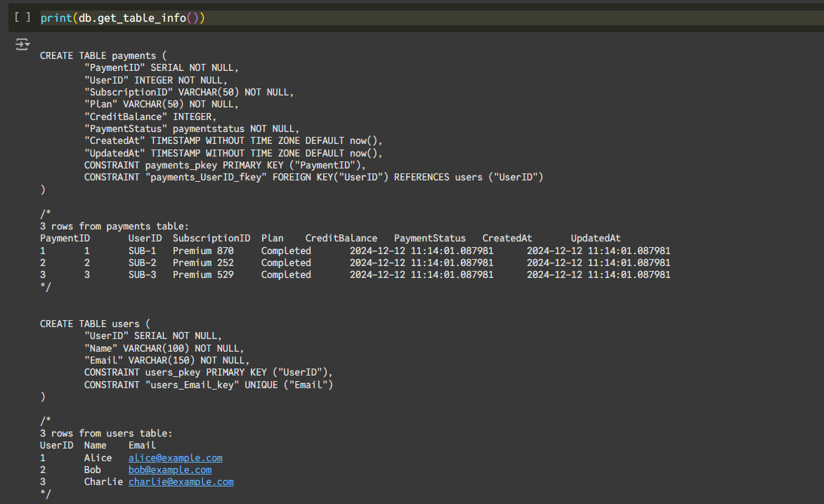Click the '3 rows from users table:' text
Image resolution: width=824 pixels, height=504 pixels.
click(x=106, y=434)
